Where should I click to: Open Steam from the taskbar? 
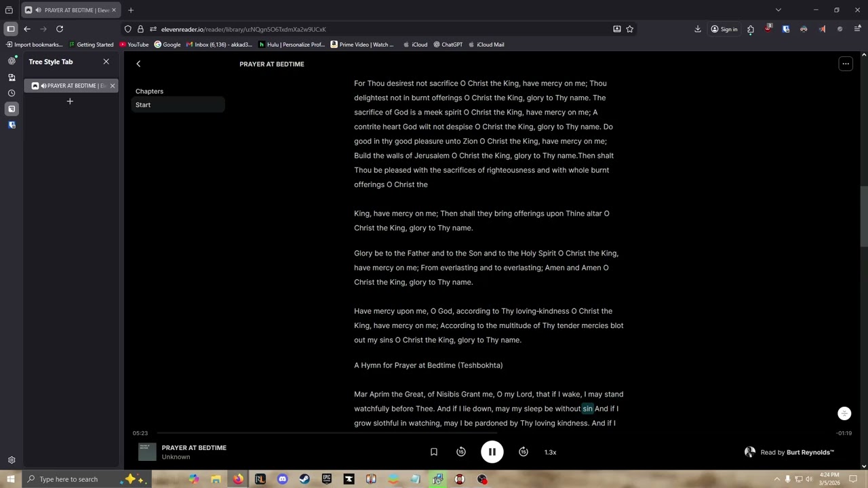pos(304,479)
